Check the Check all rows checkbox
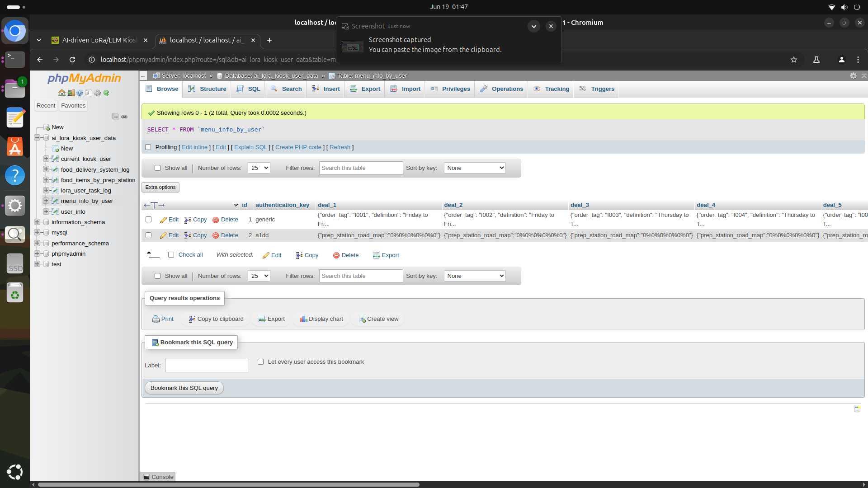Image resolution: width=868 pixels, height=488 pixels. 171,255
